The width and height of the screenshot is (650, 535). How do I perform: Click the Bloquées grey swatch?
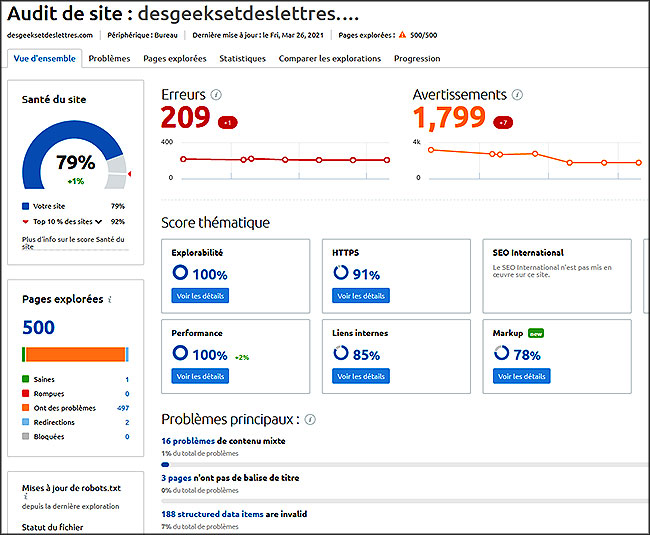[x=25, y=436]
